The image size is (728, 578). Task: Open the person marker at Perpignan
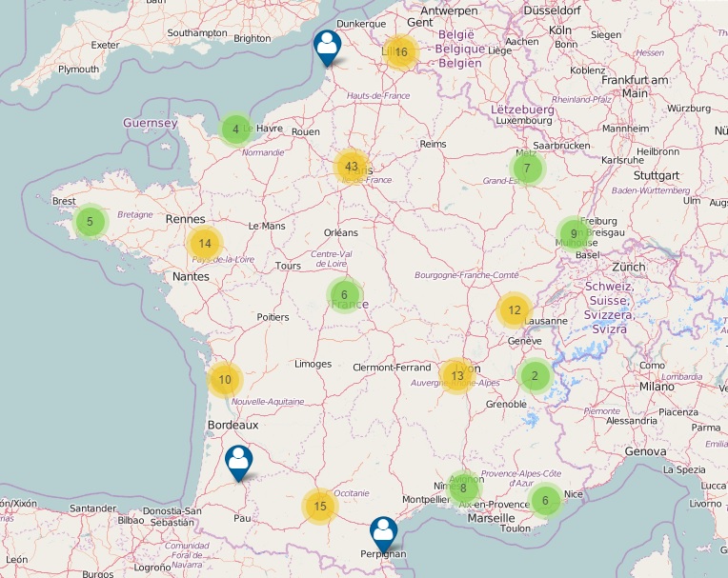[383, 535]
